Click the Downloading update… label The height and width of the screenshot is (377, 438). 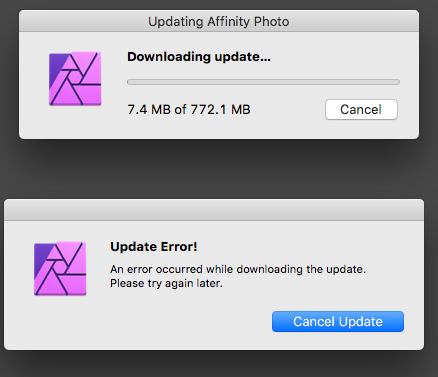(199, 57)
